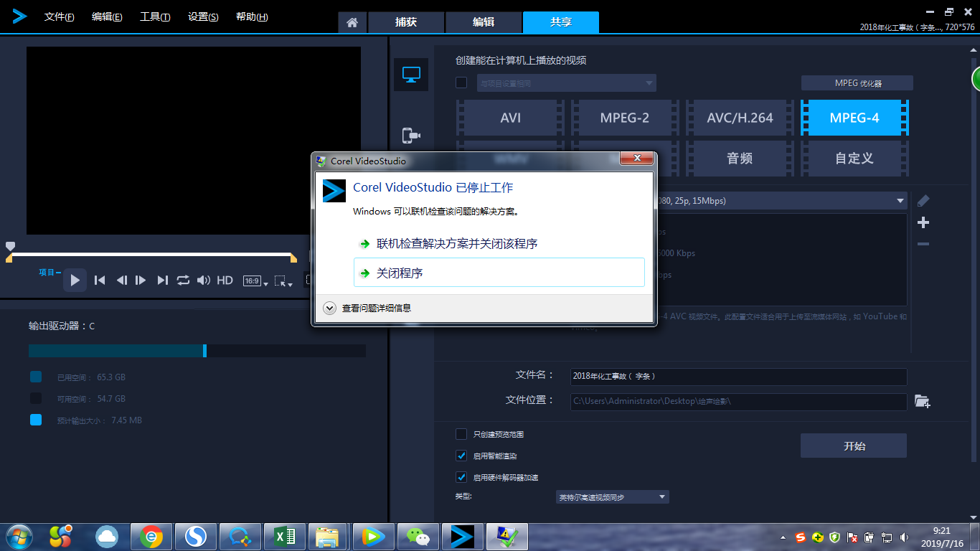The image size is (980, 551).
Task: Open the 编辑 menu in menu bar
Action: (x=107, y=17)
